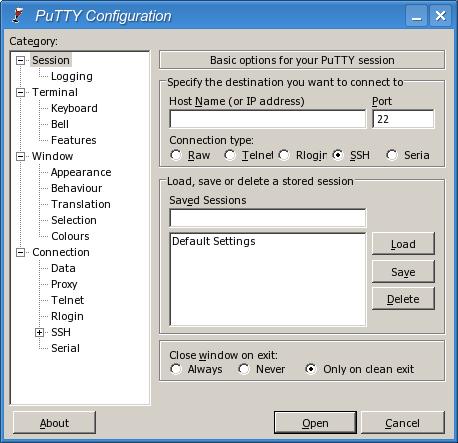Click the PuTTY icon in title bar
This screenshot has height=443, width=458.
[18, 15]
